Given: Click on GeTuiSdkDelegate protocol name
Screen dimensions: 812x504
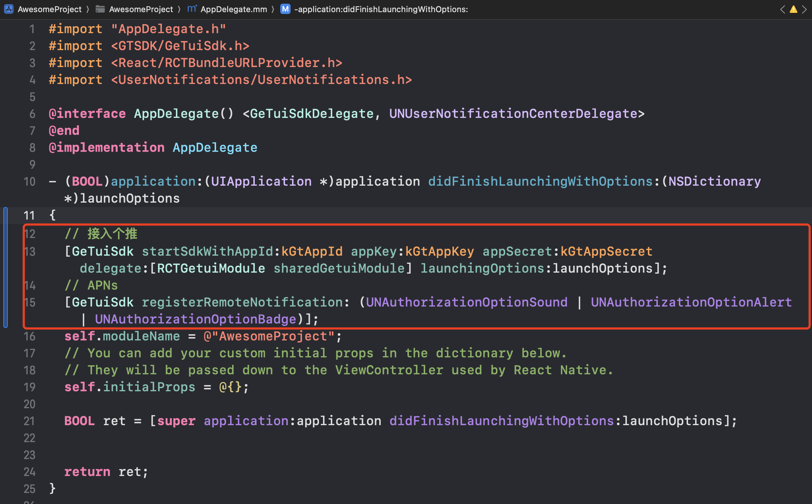Looking at the screenshot, I should (x=312, y=113).
